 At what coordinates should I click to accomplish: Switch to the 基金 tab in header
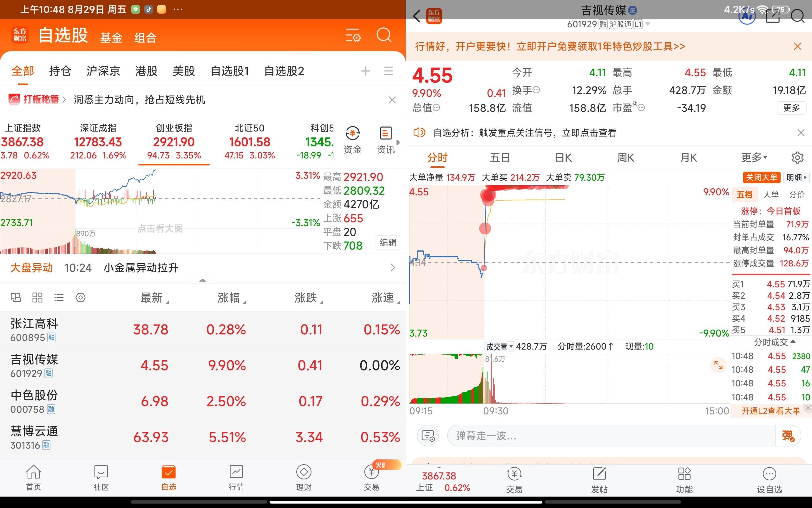[111, 38]
